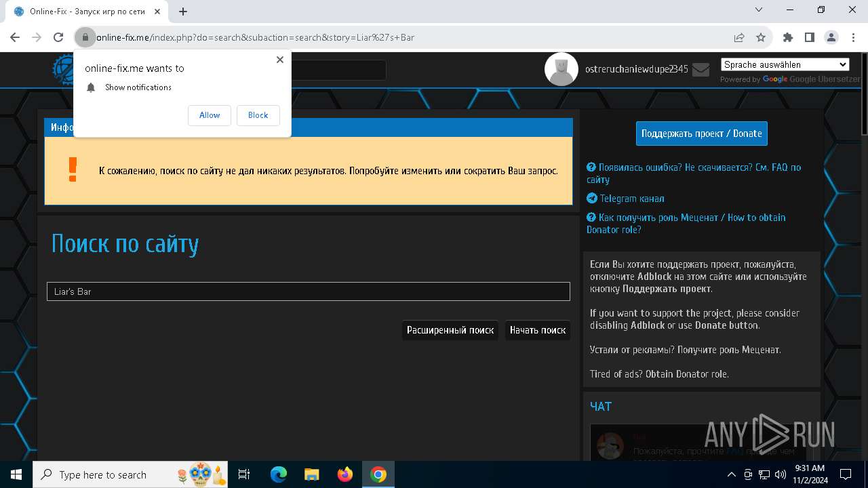Viewport: 868px width, 488px height.
Task: Open profile of ostreruchaniewdupe2345
Action: [x=636, y=69]
